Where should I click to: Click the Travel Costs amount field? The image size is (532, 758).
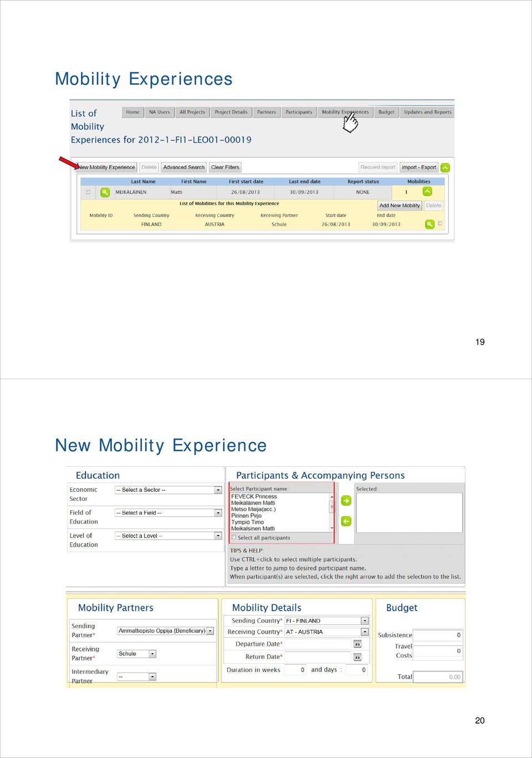(438, 651)
